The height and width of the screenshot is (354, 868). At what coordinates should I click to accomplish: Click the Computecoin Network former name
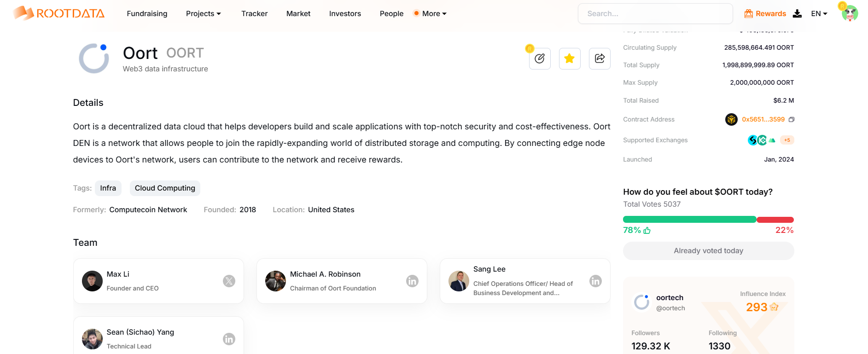148,209
